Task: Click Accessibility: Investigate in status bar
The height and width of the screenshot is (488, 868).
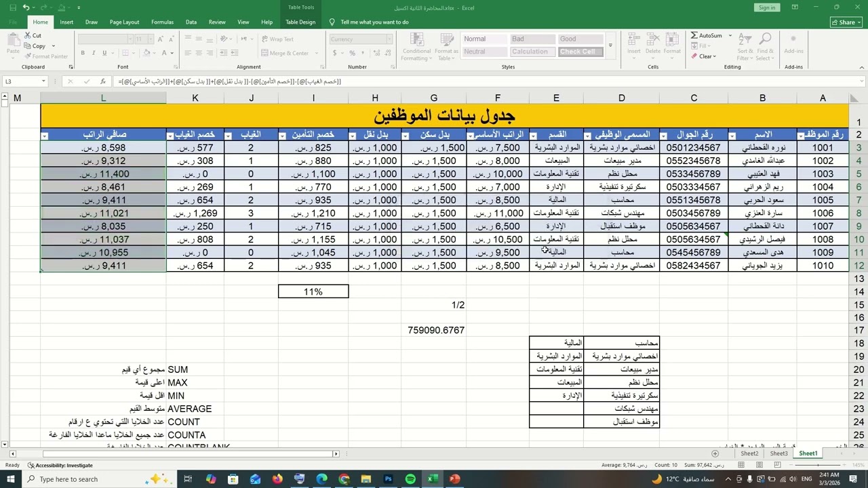Action: coord(60,465)
